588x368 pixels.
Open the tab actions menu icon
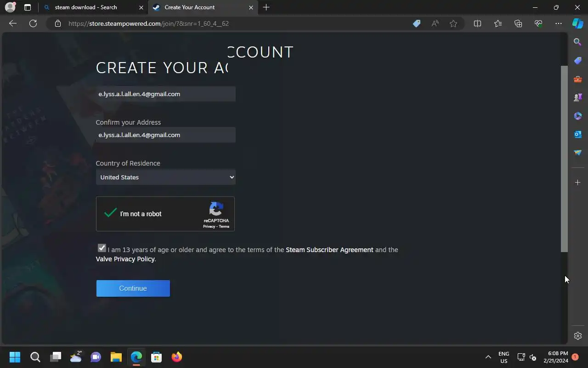point(28,7)
